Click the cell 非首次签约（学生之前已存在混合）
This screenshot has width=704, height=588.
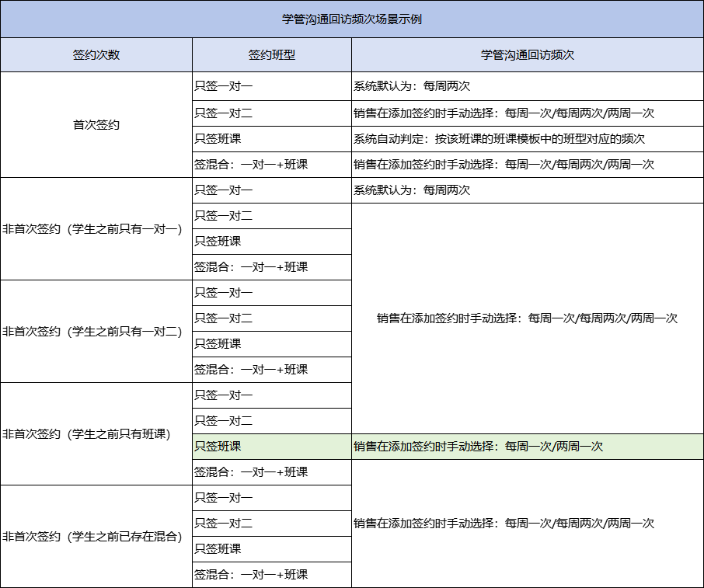(96, 535)
